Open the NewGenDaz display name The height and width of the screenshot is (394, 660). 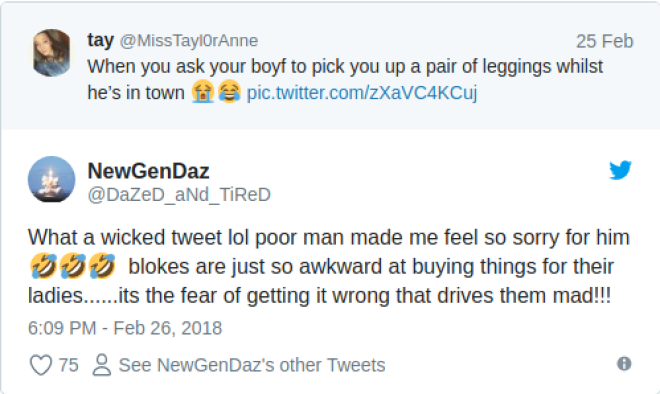pyautogui.click(x=148, y=171)
